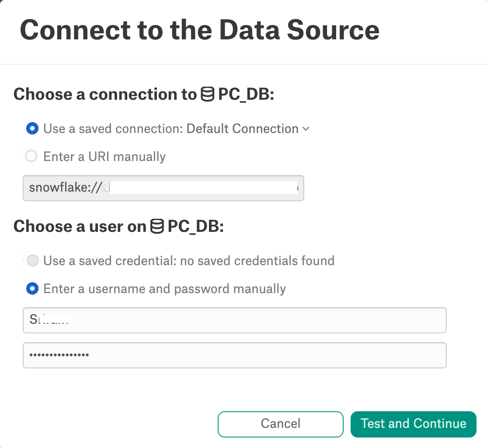
Task: Click the Cancel button
Action: coord(281,424)
